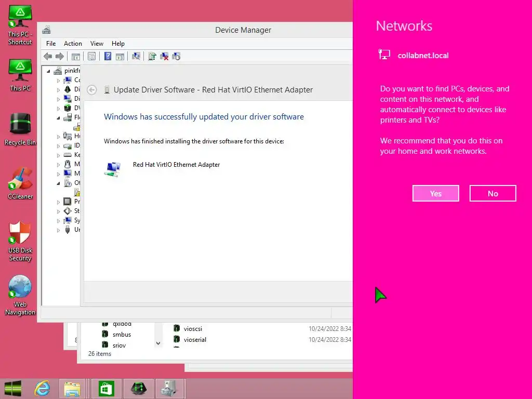Expand the Human Interface Devices category arrow
The height and width of the screenshot is (399, 532).
pos(58,137)
